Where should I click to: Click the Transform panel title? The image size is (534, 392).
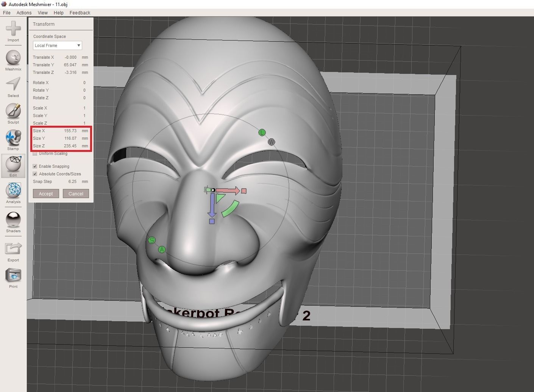44,24
